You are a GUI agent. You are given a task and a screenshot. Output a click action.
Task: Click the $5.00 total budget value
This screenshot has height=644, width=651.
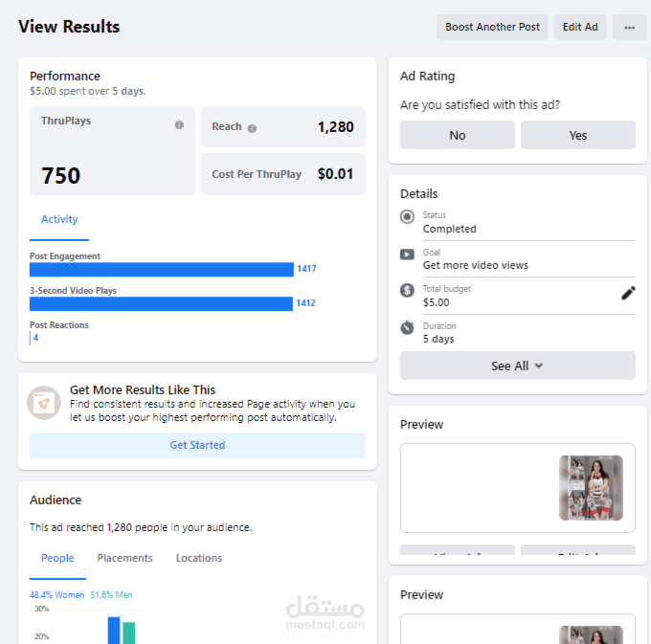click(436, 302)
